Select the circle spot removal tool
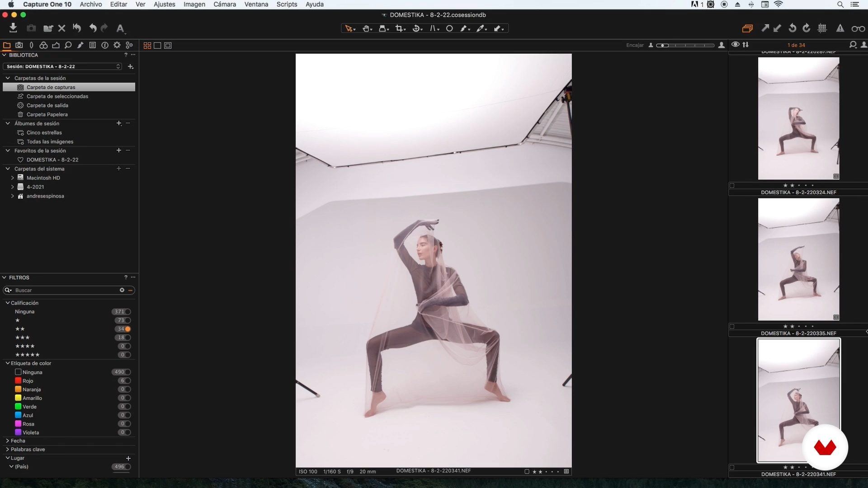 [x=449, y=28]
